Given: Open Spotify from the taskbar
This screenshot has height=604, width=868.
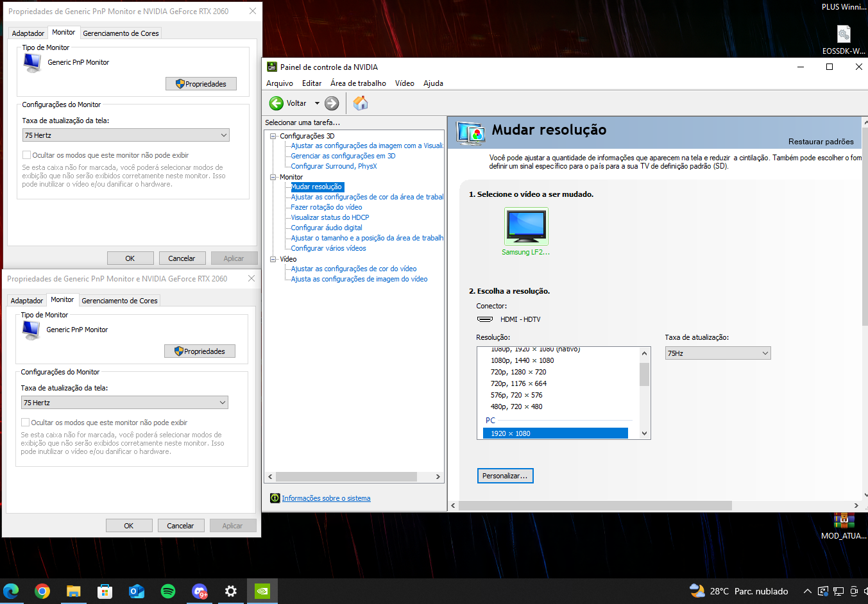Looking at the screenshot, I should click(168, 591).
